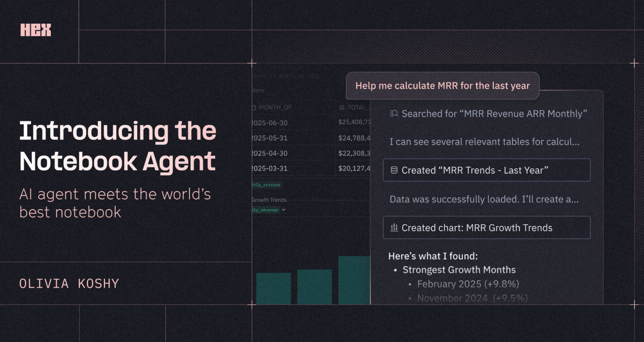644x342 pixels.
Task: Click the author name OLIVIA KOSHY
Action: 69,283
